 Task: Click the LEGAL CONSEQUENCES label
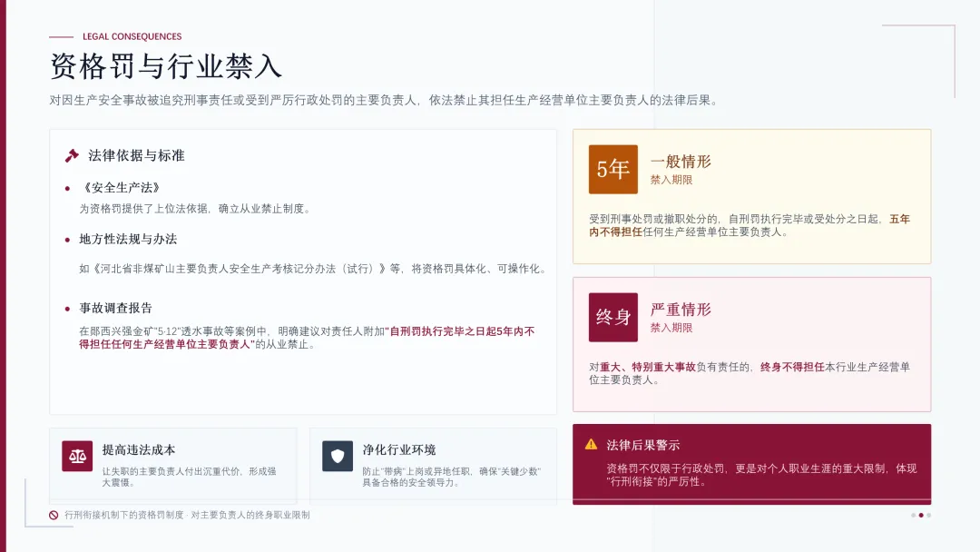(132, 37)
